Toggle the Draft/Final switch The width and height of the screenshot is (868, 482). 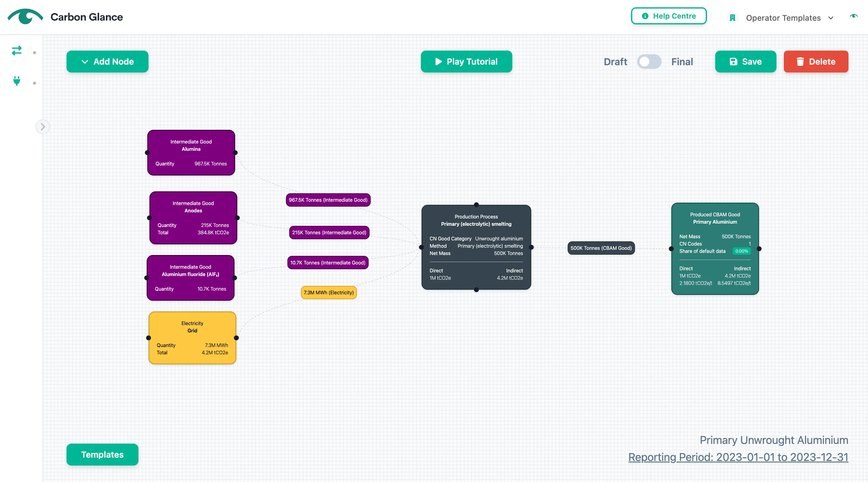[x=649, y=62]
